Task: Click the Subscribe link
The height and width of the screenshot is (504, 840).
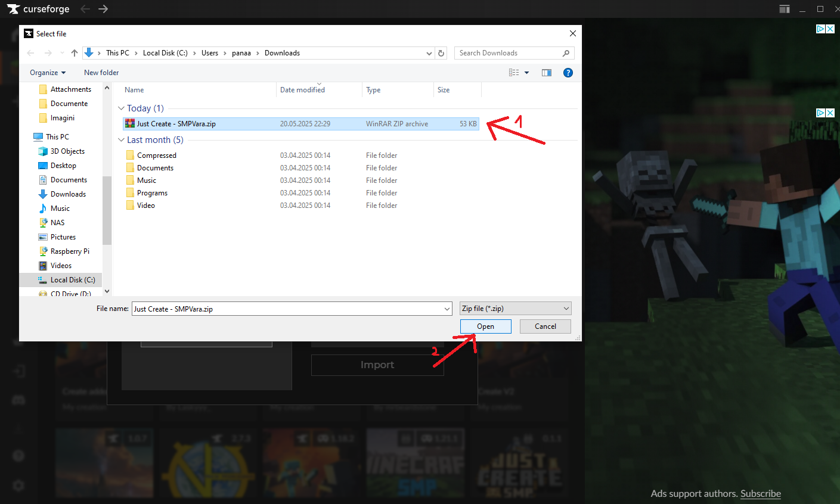Action: point(760,493)
